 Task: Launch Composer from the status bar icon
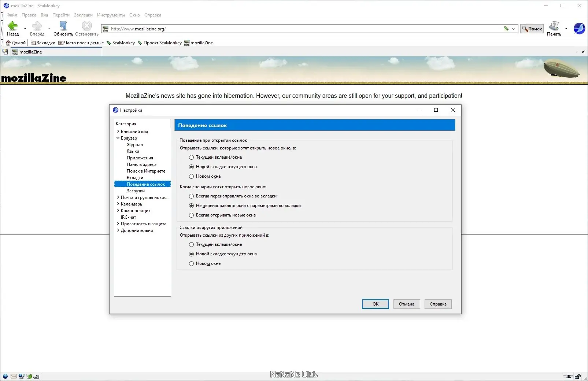(21, 376)
